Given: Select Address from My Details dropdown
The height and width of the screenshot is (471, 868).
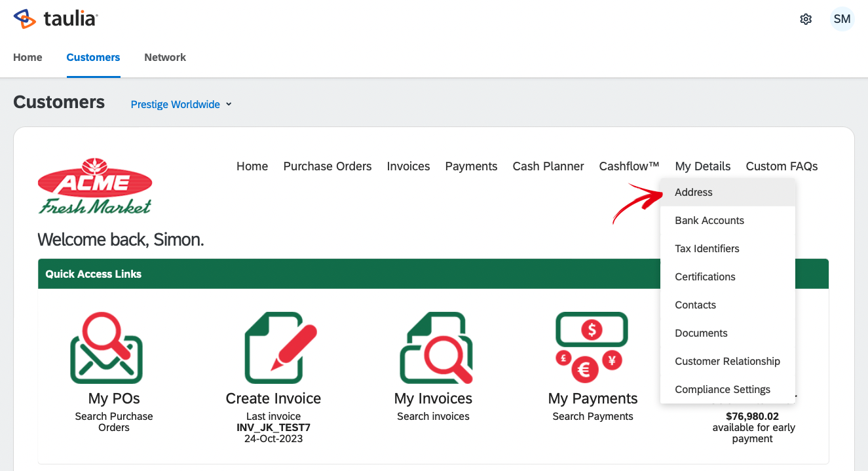Looking at the screenshot, I should click(728, 192).
